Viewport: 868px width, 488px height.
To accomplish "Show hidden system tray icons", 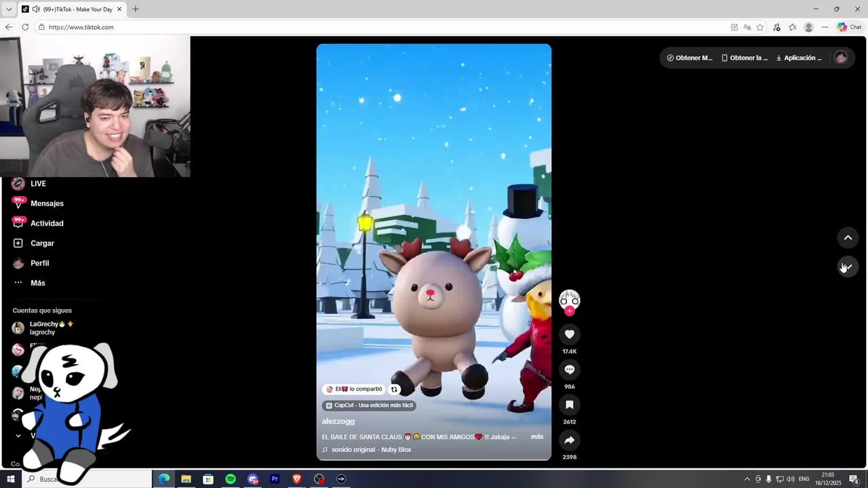I will click(x=747, y=479).
